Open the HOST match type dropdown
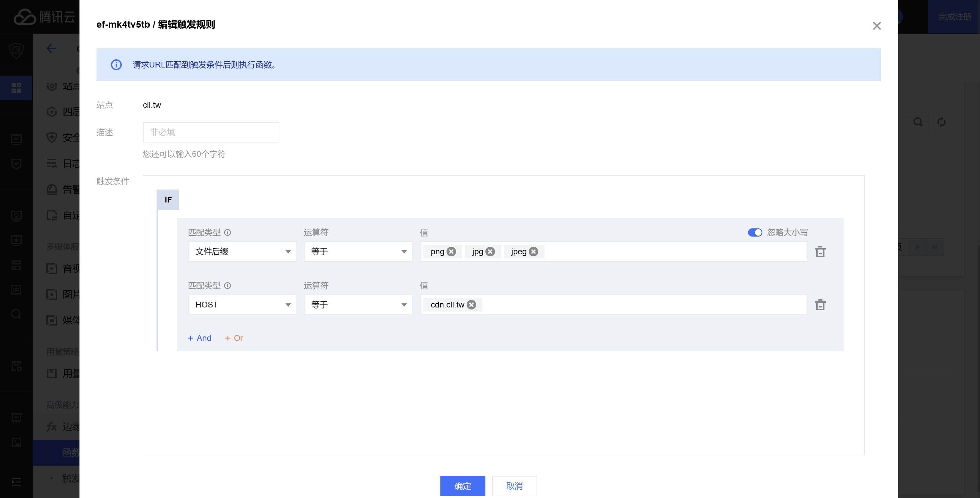The width and height of the screenshot is (980, 498). 242,305
